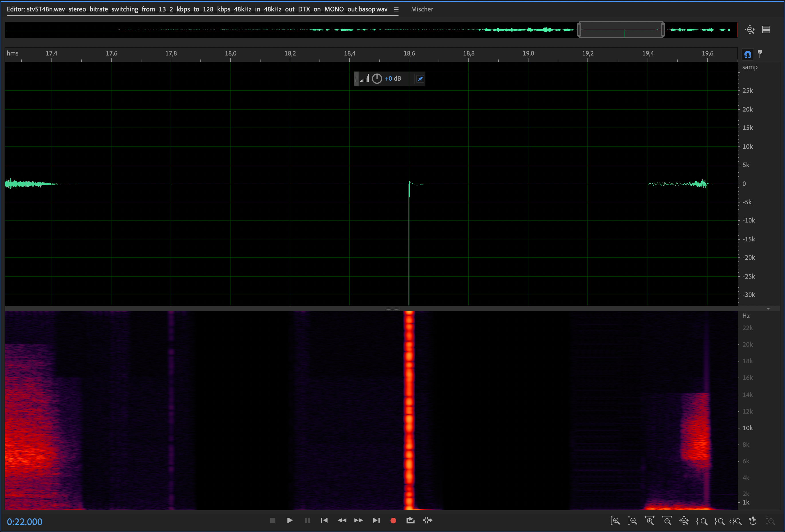The width and height of the screenshot is (785, 532).
Task: Open the overview navigator list options
Action: (x=766, y=30)
